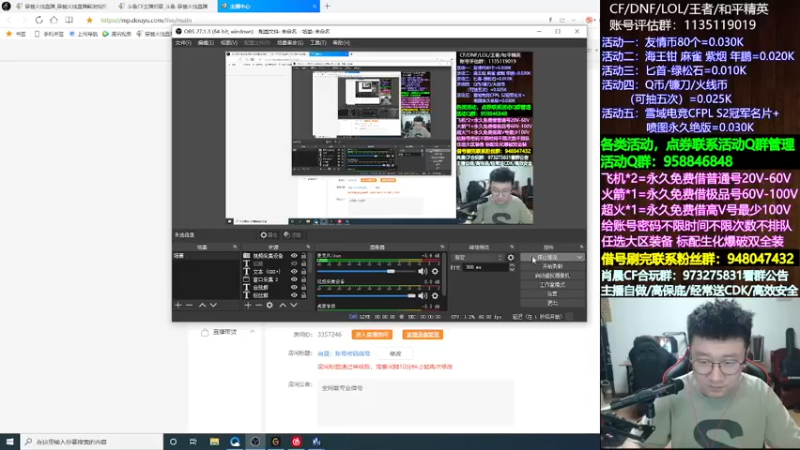Open 工具(T) menu in OBS
The width and height of the screenshot is (800, 450).
pos(318,43)
